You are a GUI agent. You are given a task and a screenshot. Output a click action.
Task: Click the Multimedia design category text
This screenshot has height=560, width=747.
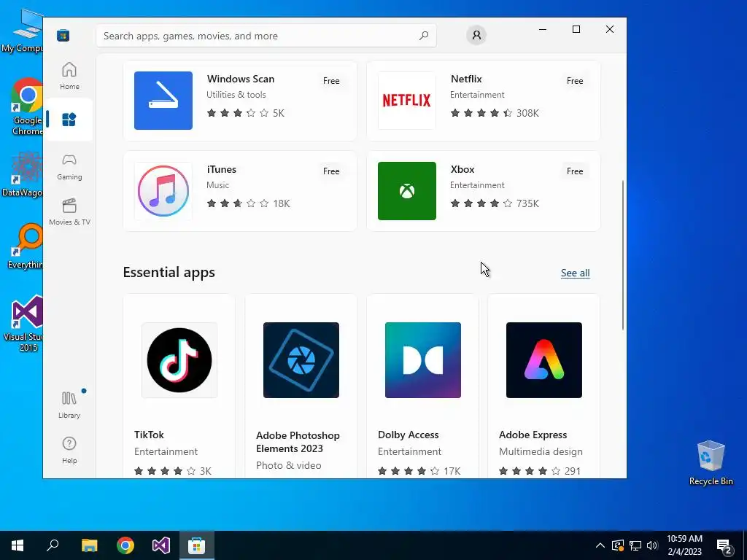(x=541, y=451)
